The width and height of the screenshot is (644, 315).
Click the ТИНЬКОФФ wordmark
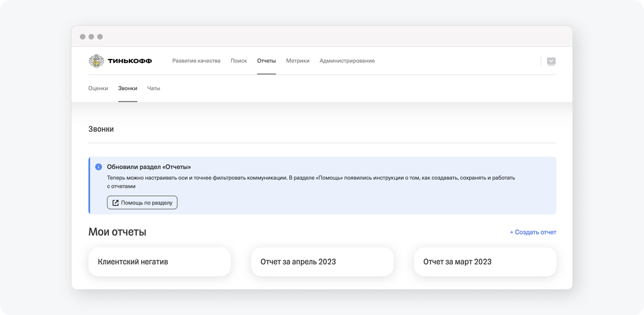[129, 61]
